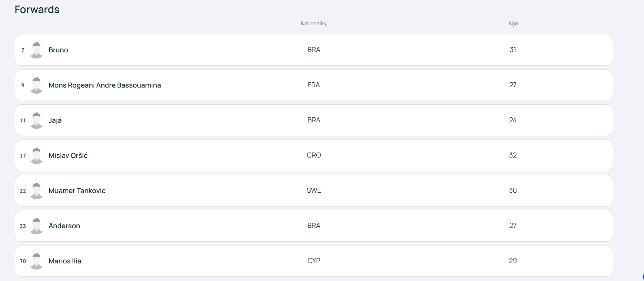Click the CRO nationality cell

click(x=314, y=155)
